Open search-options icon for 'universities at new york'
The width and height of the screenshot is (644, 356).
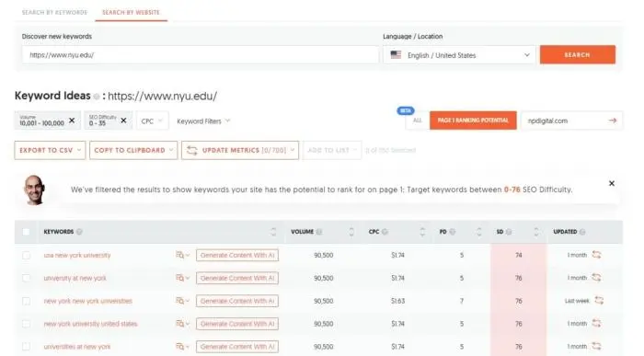coord(182,347)
